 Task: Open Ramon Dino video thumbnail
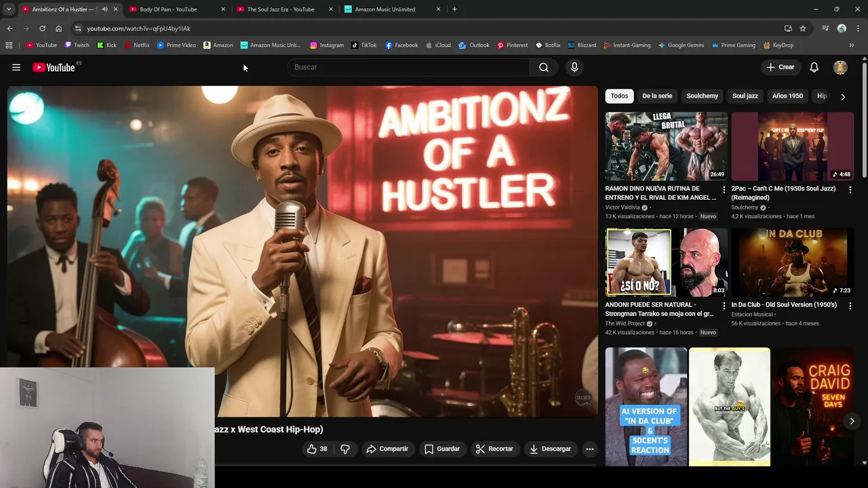pyautogui.click(x=666, y=146)
